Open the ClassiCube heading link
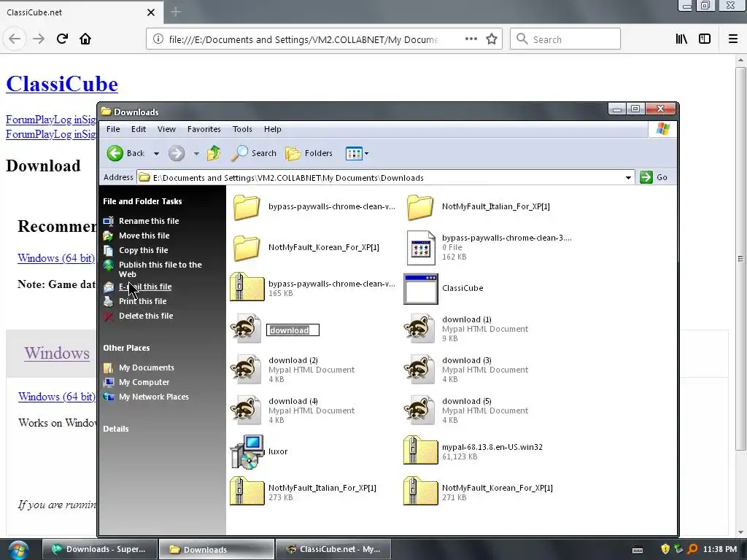The image size is (747, 560). (x=62, y=84)
